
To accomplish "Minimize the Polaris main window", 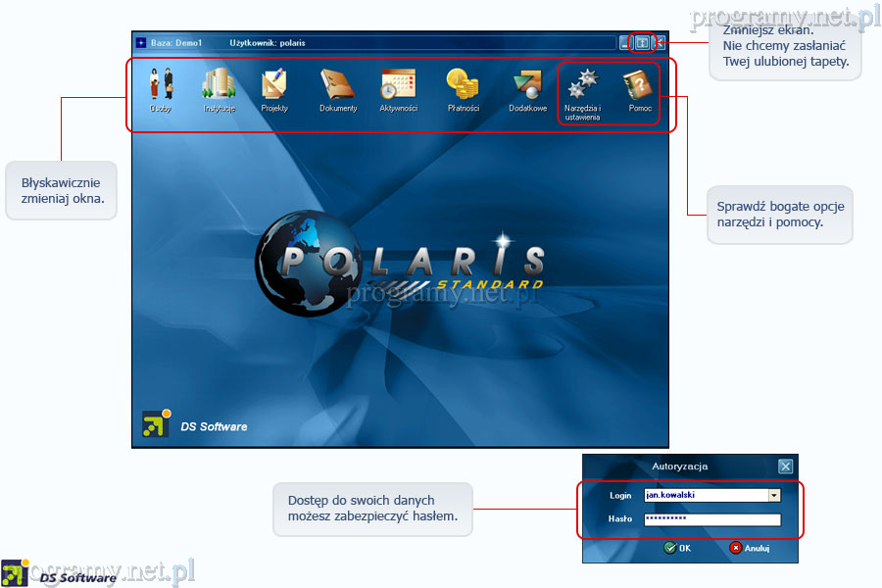I will point(626,43).
